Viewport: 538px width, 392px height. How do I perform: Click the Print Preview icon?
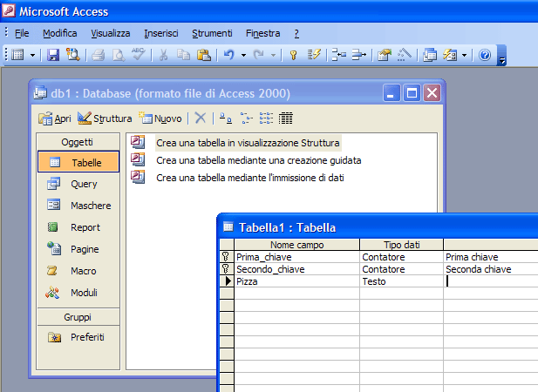[x=119, y=55]
